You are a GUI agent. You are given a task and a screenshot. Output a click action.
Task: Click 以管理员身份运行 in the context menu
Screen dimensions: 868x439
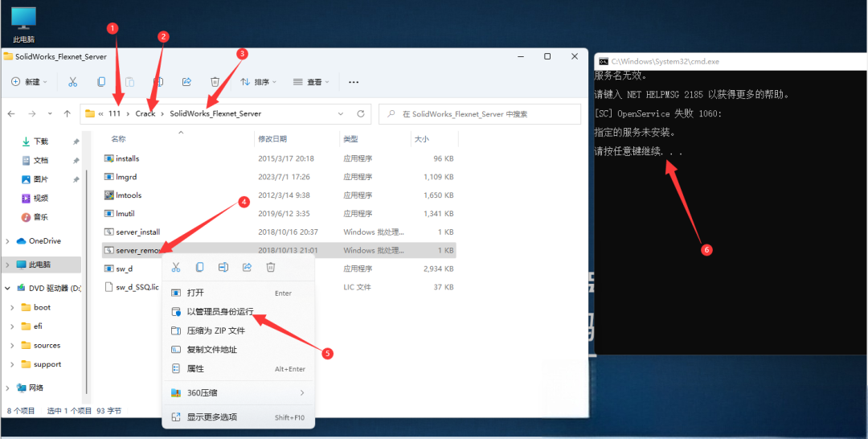coord(238,312)
